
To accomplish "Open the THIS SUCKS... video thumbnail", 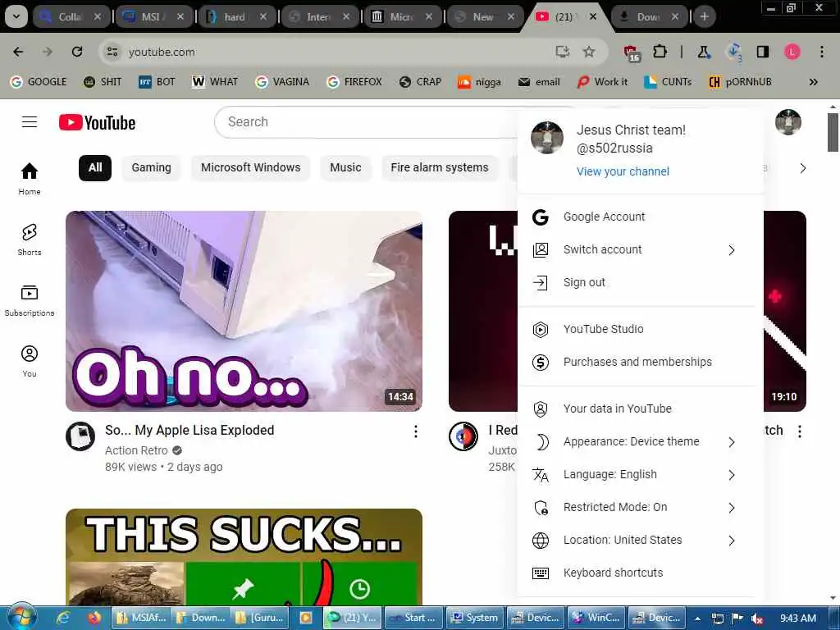I will tap(244, 557).
